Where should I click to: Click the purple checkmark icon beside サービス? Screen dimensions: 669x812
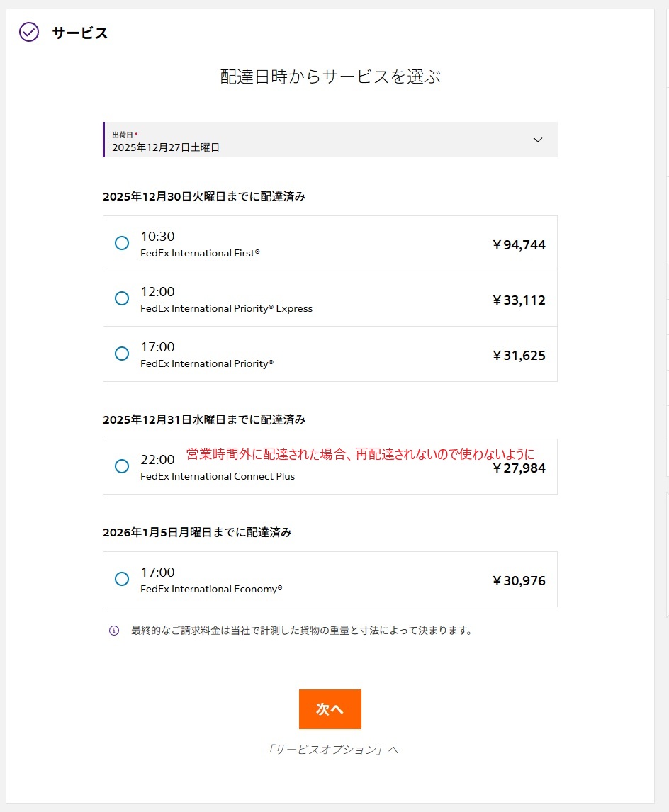tap(29, 32)
